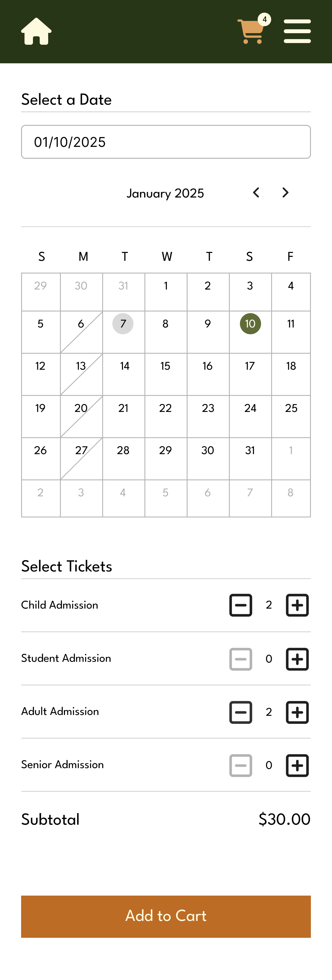Click the date input showing 01/10/2025
The image size is (332, 980).
[x=166, y=142]
